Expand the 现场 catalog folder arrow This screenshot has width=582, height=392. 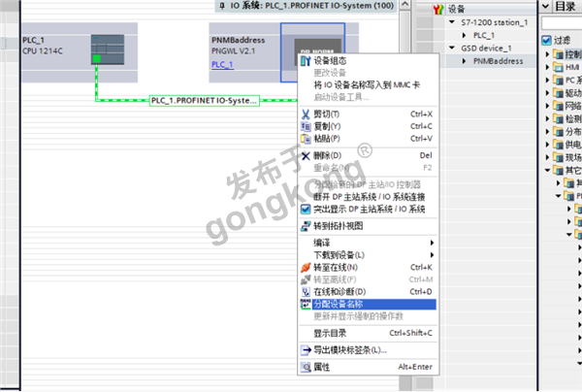pyautogui.click(x=547, y=157)
